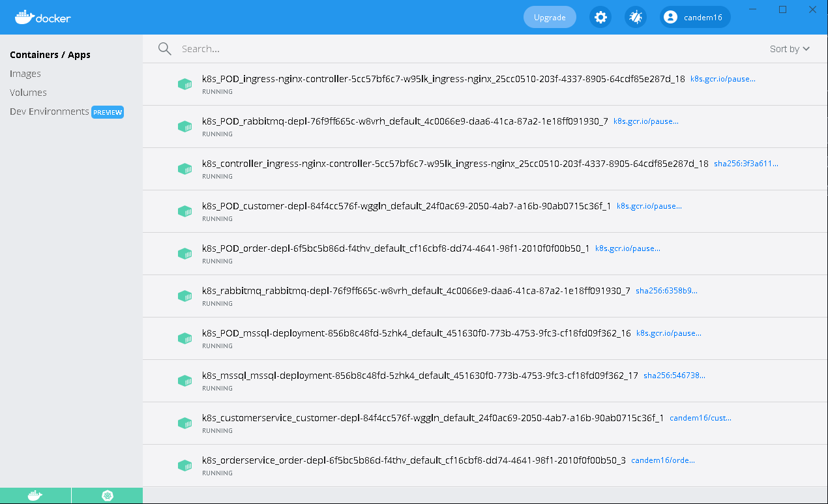Select k8s_POD_customer-depl container name
The image size is (828, 504).
[407, 206]
